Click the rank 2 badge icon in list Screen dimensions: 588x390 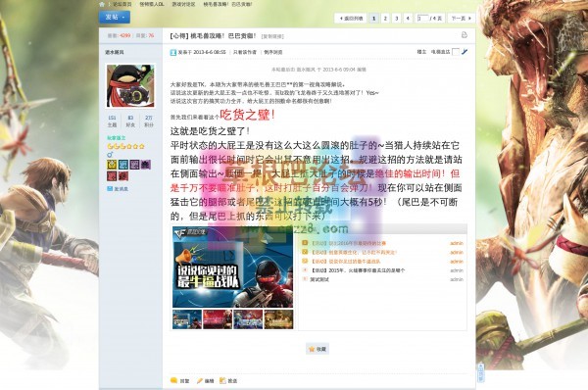point(305,252)
